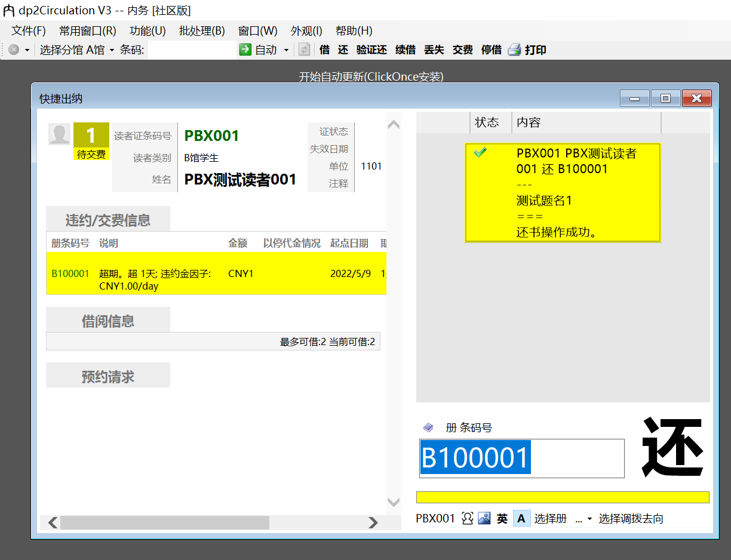
Task: Click the vertical scrollbar down chevron
Action: tap(394, 502)
